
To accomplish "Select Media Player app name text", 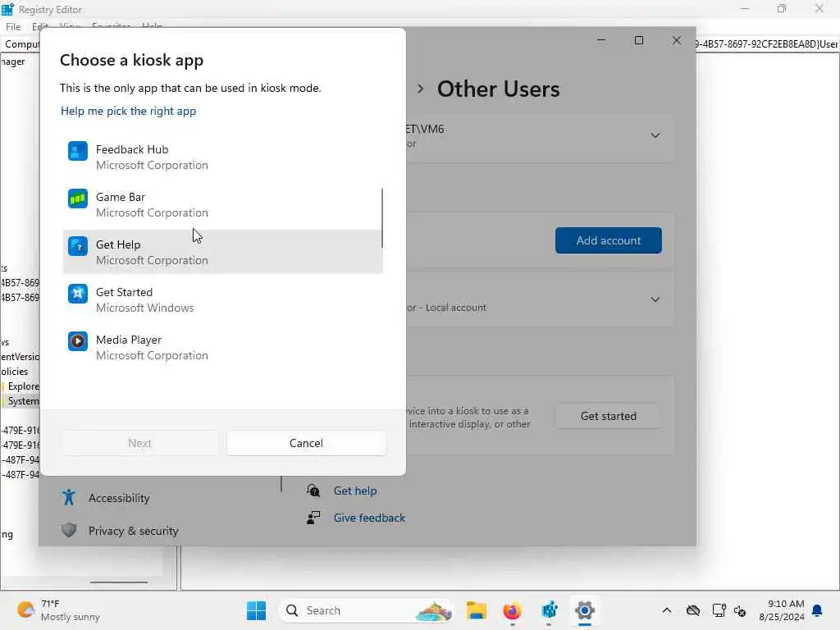I will click(x=129, y=340).
